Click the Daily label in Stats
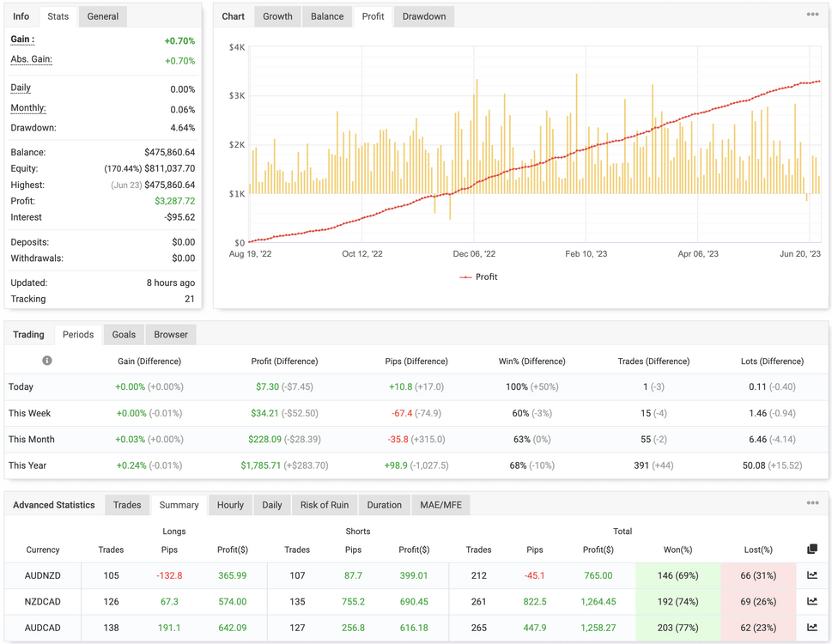 21,88
